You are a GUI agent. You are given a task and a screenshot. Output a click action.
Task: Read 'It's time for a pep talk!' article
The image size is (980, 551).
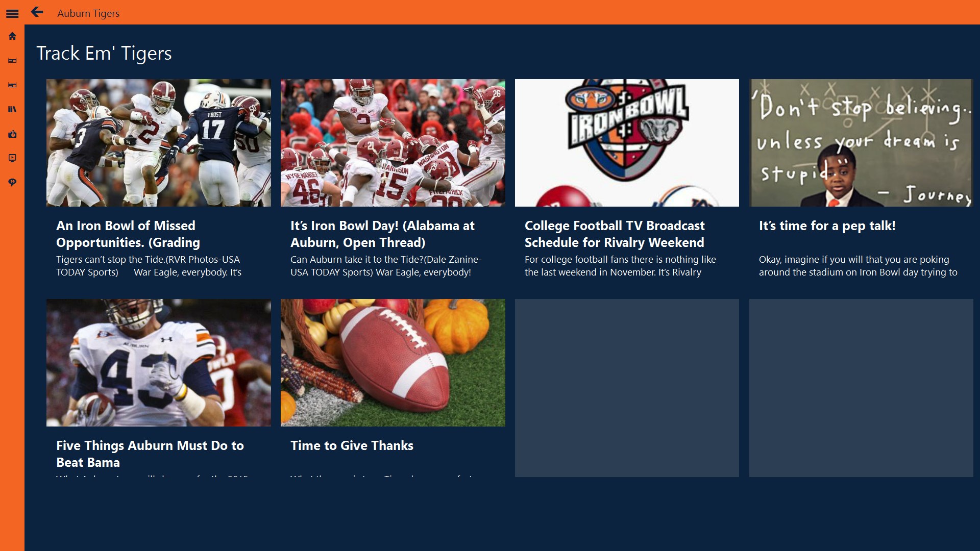pyautogui.click(x=827, y=226)
